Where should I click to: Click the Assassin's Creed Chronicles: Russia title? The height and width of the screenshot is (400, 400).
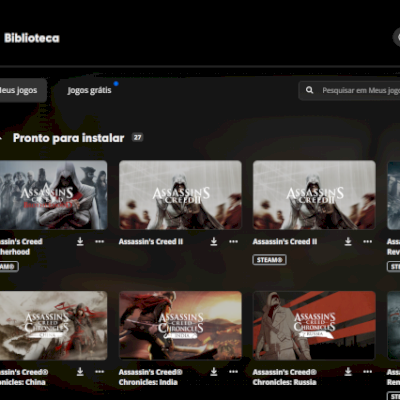click(x=285, y=377)
